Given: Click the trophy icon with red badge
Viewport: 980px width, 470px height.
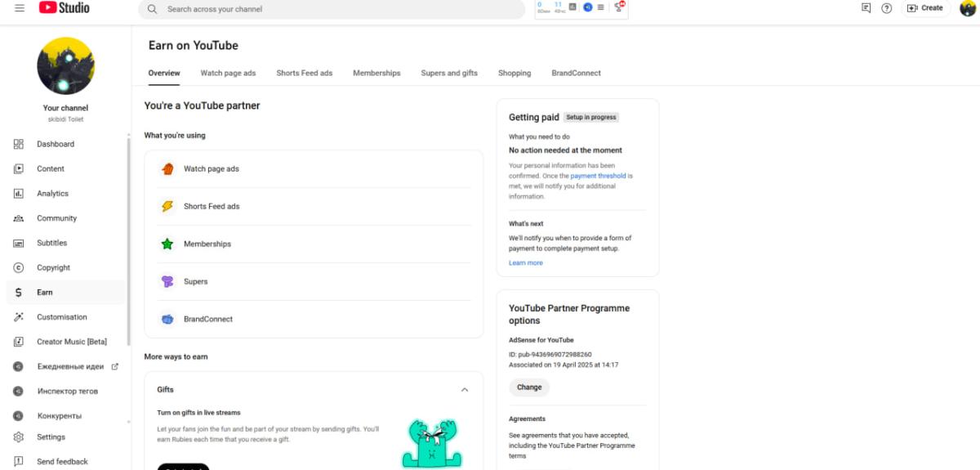Looking at the screenshot, I should point(619,7).
